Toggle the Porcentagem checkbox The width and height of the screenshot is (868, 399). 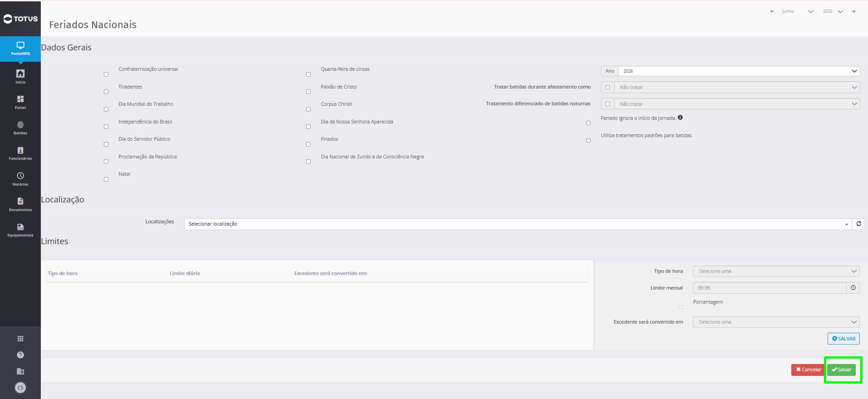click(x=681, y=307)
